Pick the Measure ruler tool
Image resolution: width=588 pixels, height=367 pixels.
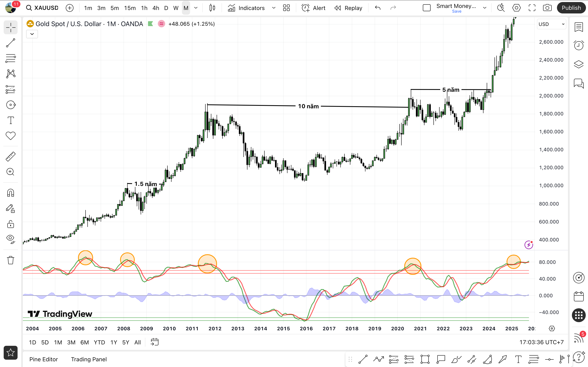pos(10,157)
